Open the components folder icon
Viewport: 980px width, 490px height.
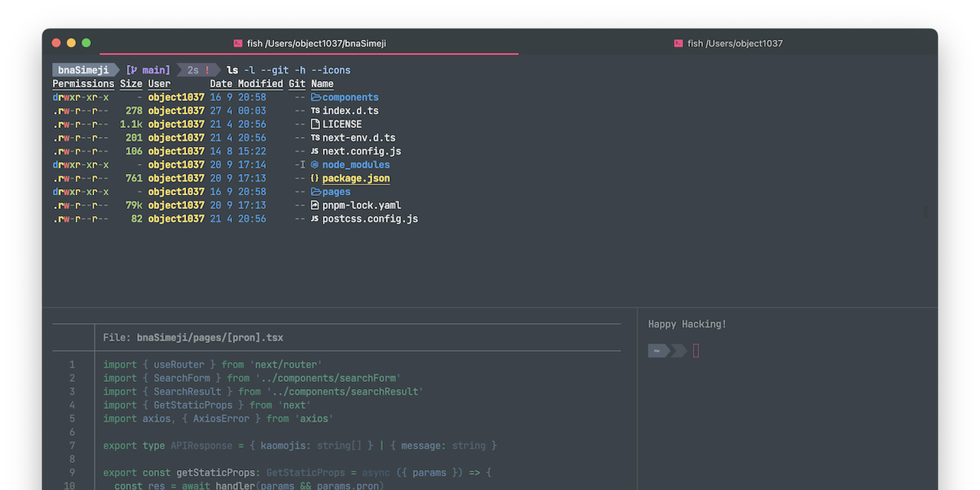pyautogui.click(x=315, y=97)
